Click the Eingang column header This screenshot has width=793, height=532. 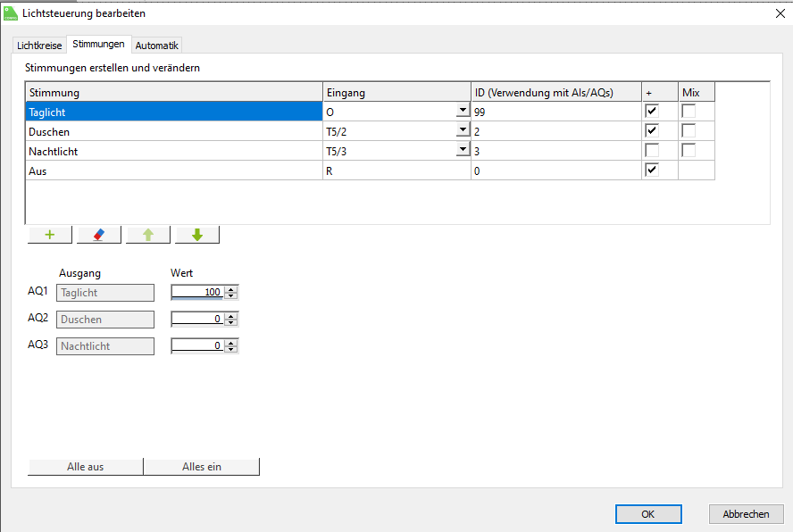(x=397, y=93)
